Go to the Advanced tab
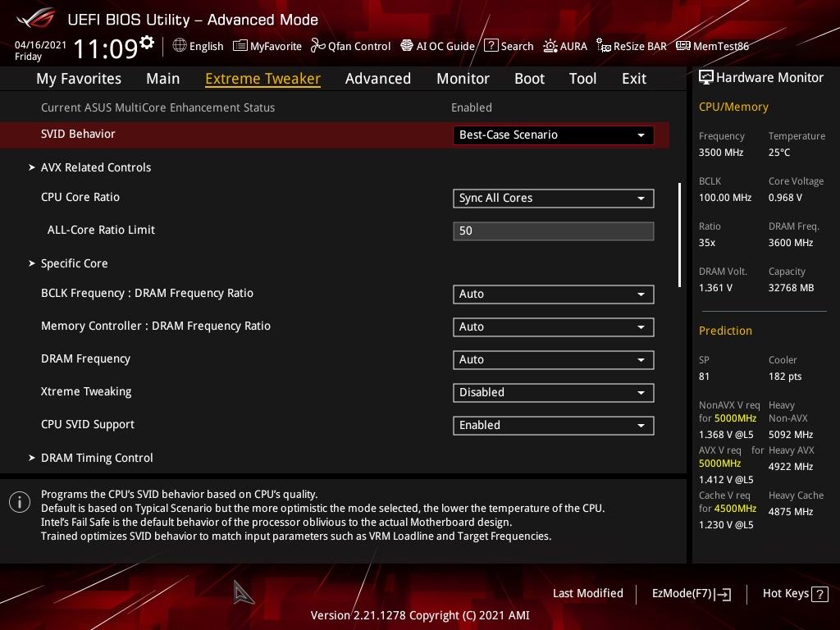This screenshot has height=630, width=840. click(378, 79)
